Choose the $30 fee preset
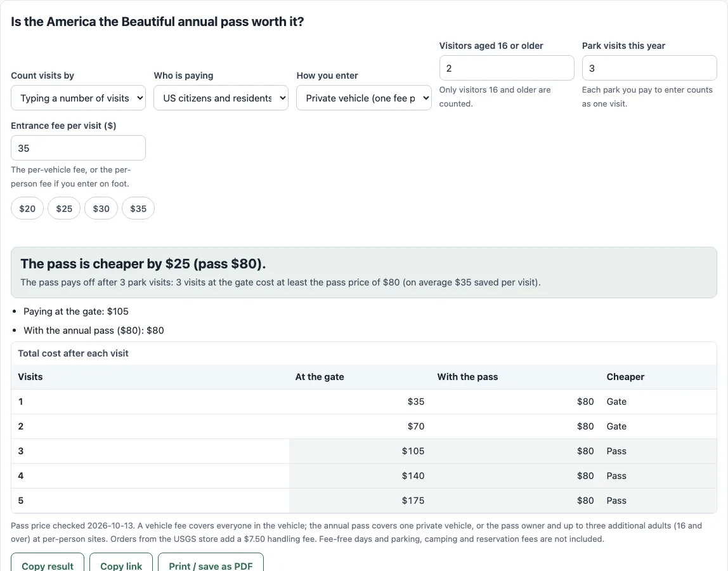728x571 pixels. click(101, 208)
